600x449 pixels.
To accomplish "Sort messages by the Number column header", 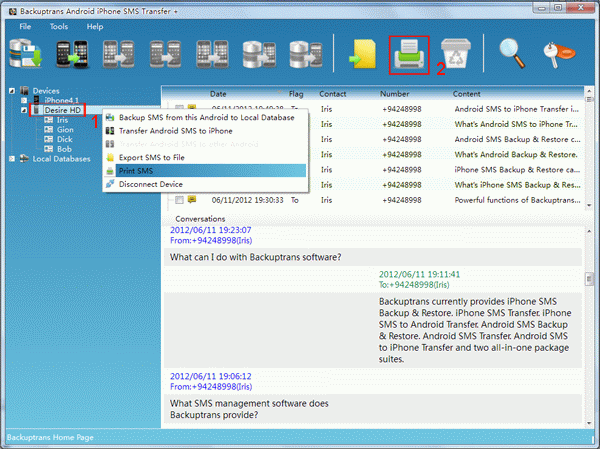I will [394, 94].
